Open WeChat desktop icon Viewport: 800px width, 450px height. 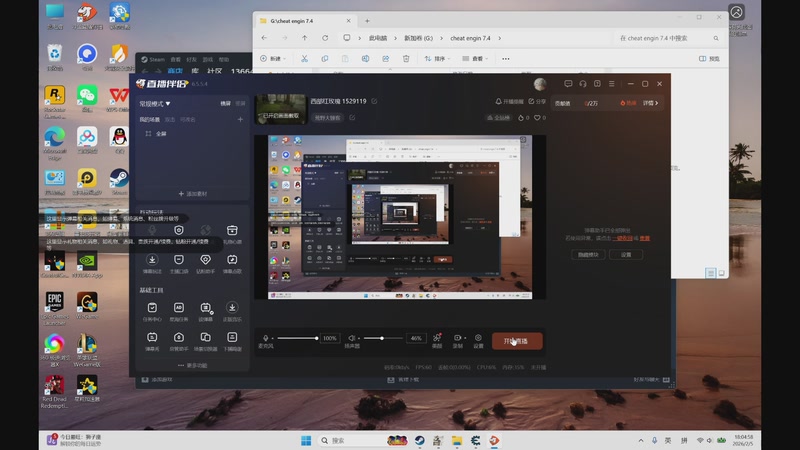[x=87, y=98]
